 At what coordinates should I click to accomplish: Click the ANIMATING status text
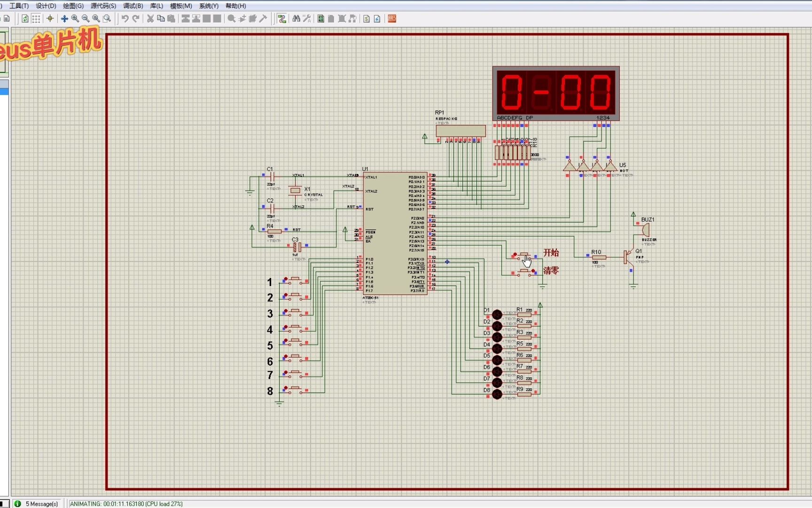pos(126,504)
